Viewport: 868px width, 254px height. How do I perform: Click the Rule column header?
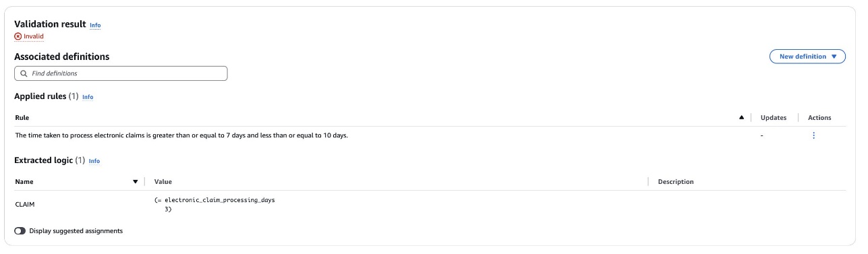(x=22, y=118)
